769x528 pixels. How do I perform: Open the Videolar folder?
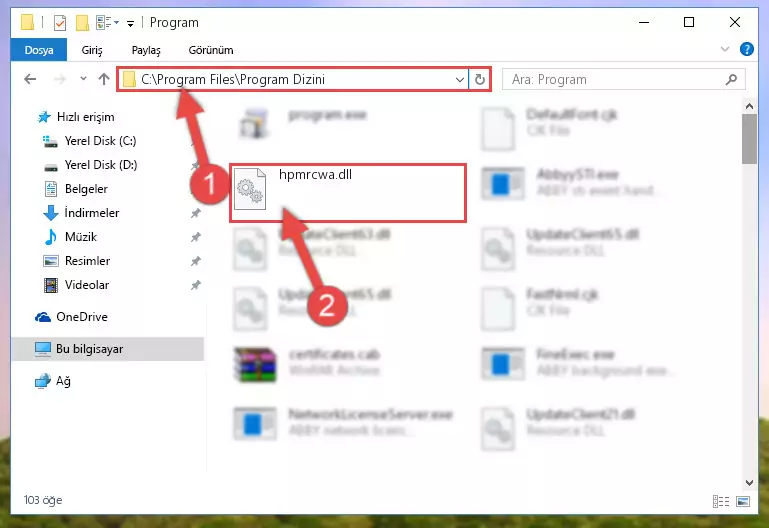[77, 285]
